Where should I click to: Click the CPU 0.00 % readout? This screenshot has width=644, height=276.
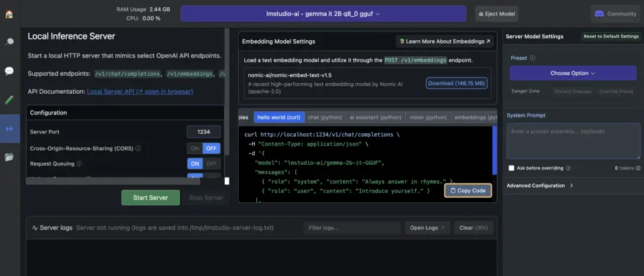(144, 18)
